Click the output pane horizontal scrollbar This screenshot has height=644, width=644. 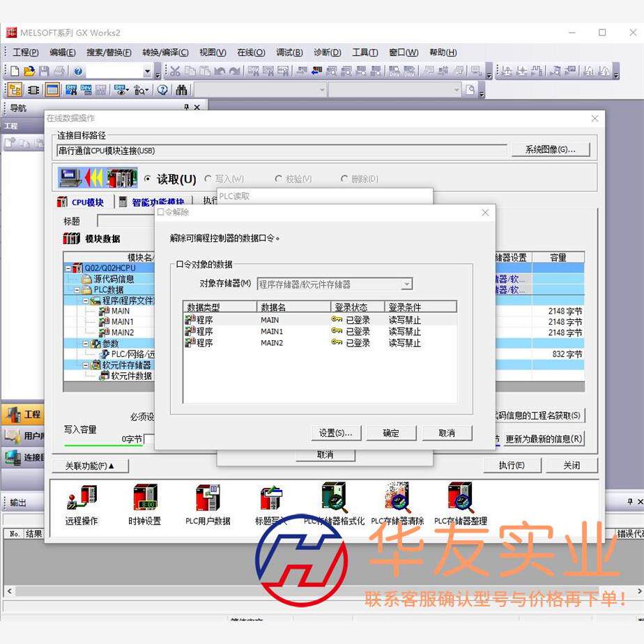[x=324, y=591]
